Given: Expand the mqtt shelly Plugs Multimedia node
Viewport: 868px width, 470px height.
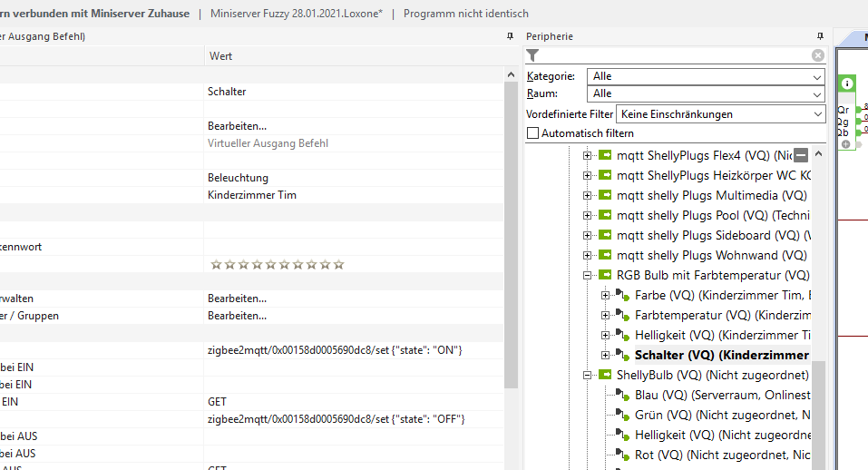Looking at the screenshot, I should (x=588, y=195).
